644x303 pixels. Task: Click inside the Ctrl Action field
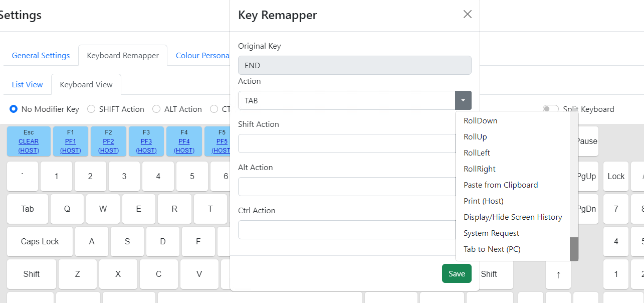point(351,230)
